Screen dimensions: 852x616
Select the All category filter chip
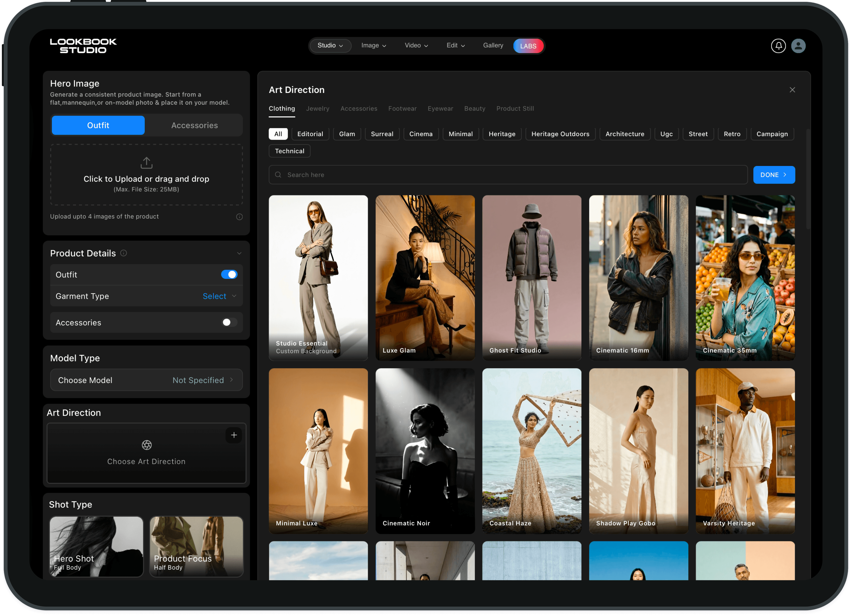pos(278,134)
